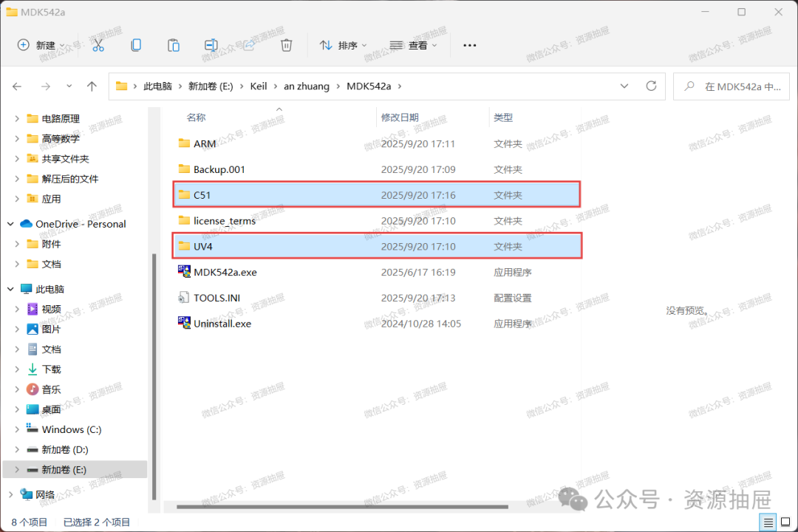The width and height of the screenshot is (798, 532).
Task: Select the TOOLS.INI file
Action: pyautogui.click(x=377, y=298)
